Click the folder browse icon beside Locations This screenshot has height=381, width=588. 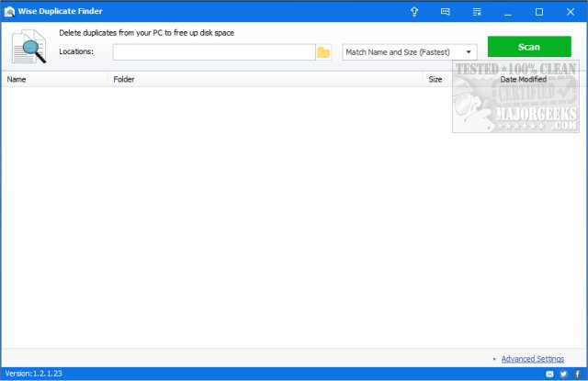(323, 52)
